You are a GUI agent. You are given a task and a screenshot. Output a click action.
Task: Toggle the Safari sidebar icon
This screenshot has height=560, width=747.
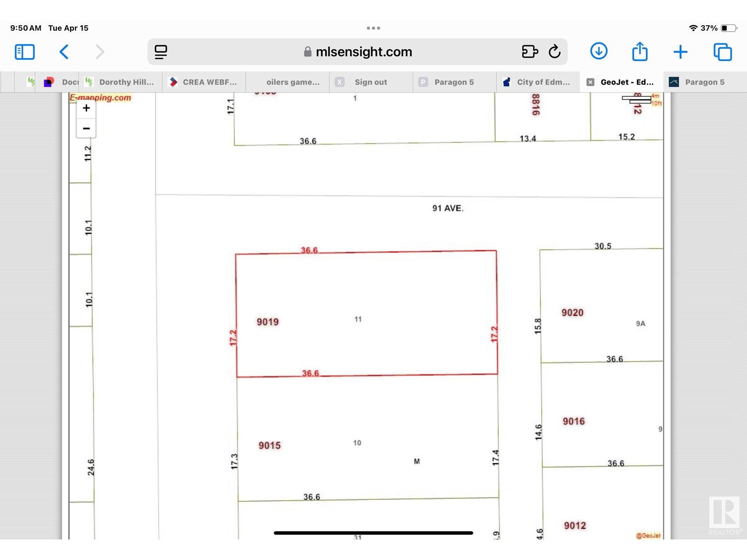pyautogui.click(x=25, y=52)
